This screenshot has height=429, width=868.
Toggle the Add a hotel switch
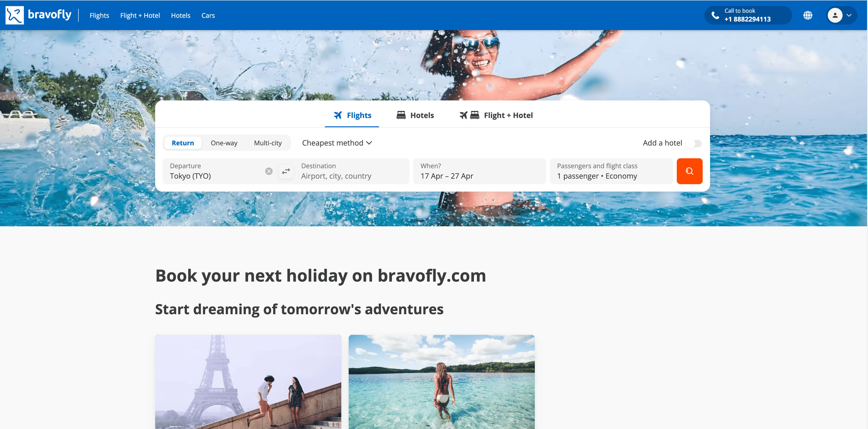(694, 143)
